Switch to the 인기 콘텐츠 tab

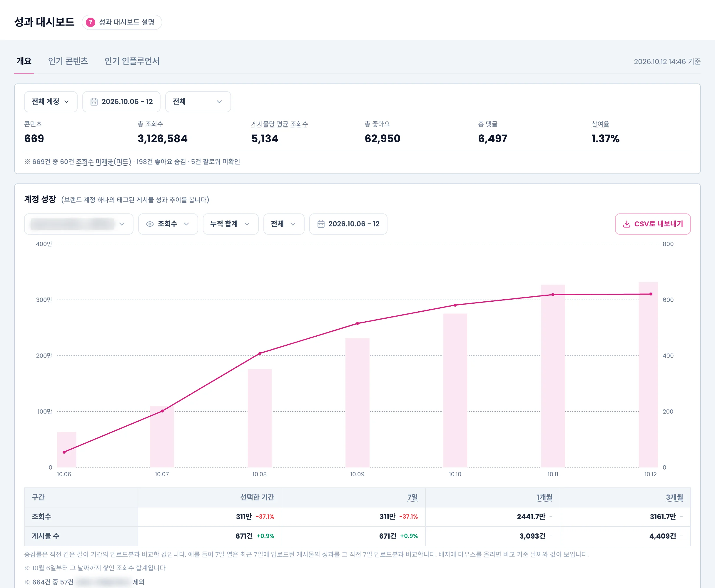[x=68, y=61]
